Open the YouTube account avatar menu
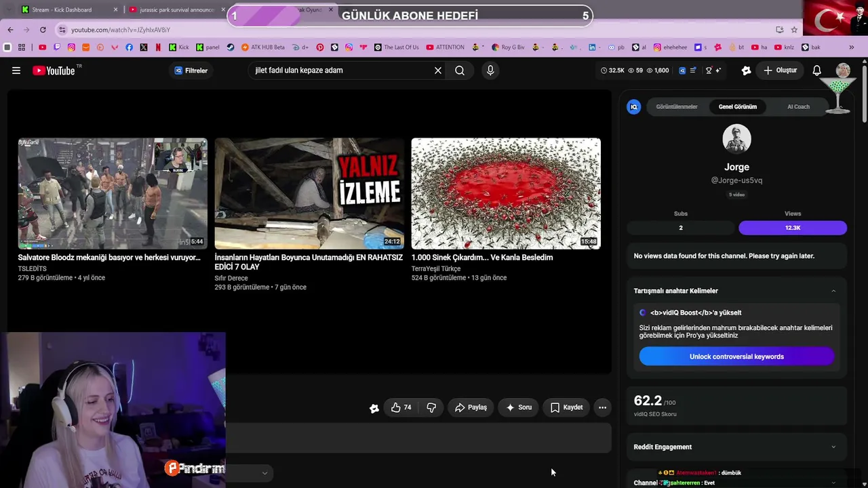868x488 pixels. (x=843, y=70)
